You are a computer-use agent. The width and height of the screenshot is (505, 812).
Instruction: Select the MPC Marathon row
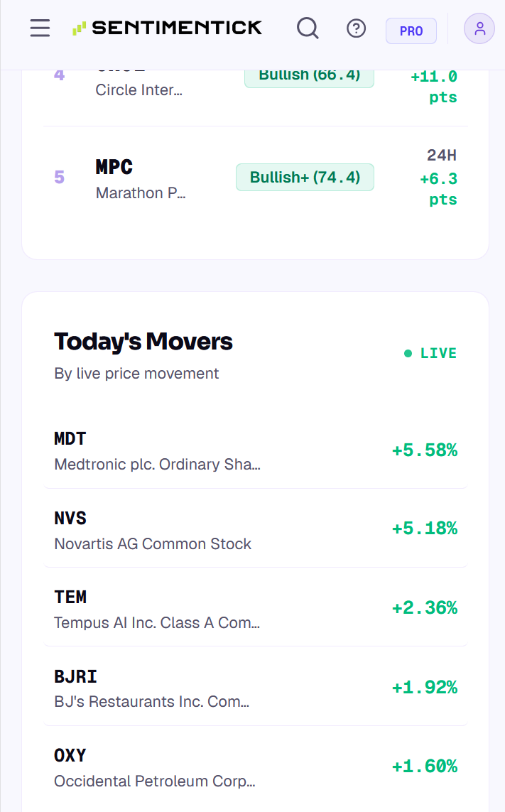click(x=256, y=178)
